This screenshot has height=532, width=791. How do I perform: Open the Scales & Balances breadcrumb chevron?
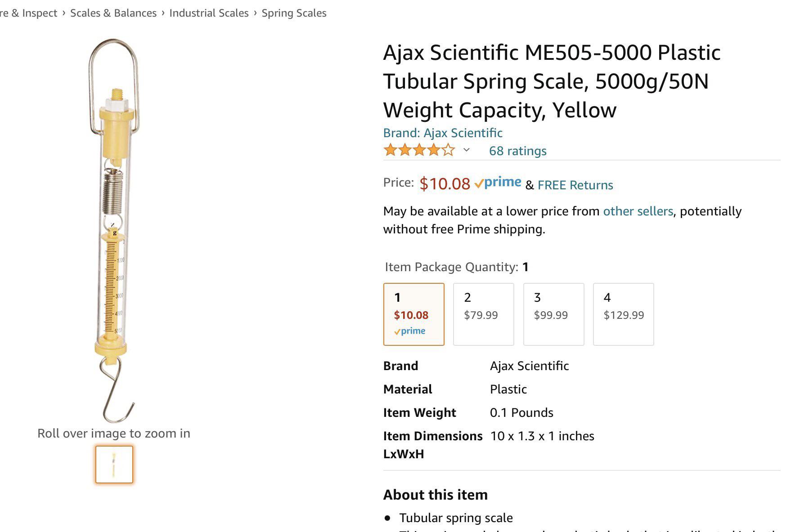click(162, 13)
